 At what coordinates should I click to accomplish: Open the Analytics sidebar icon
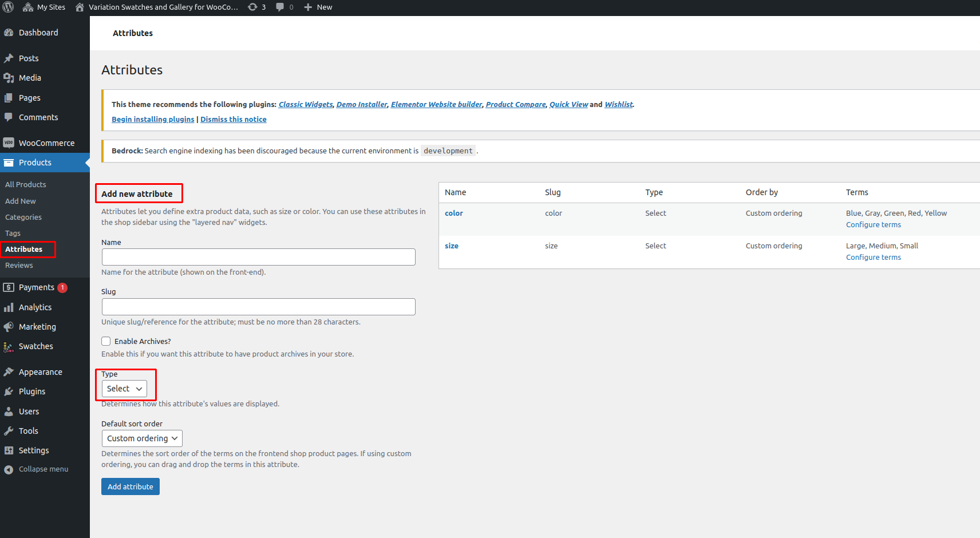point(10,307)
